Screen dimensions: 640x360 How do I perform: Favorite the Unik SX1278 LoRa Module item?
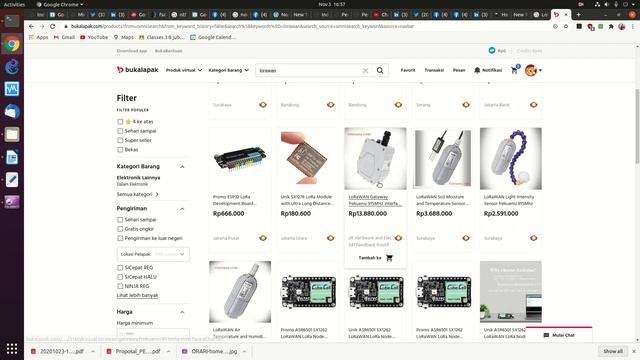click(331, 238)
